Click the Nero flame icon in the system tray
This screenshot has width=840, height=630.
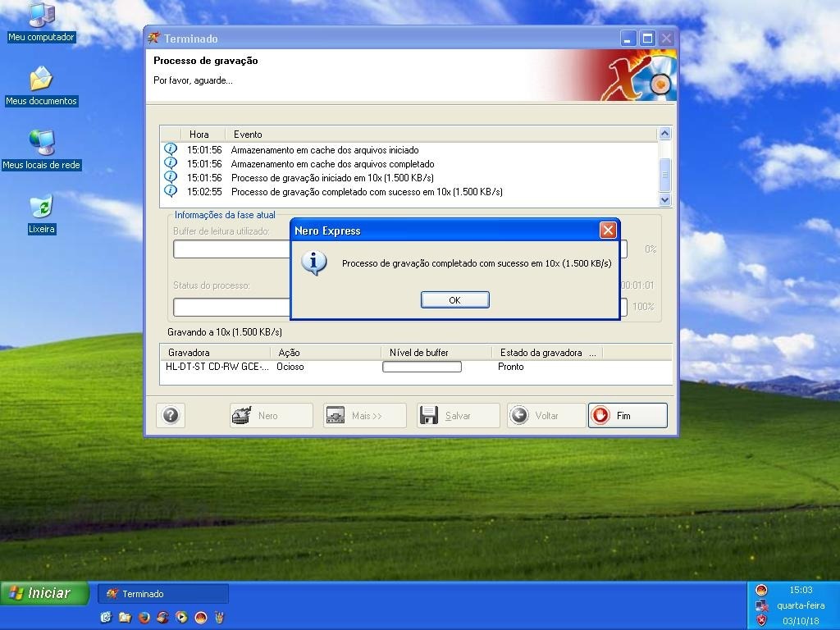coord(761,591)
